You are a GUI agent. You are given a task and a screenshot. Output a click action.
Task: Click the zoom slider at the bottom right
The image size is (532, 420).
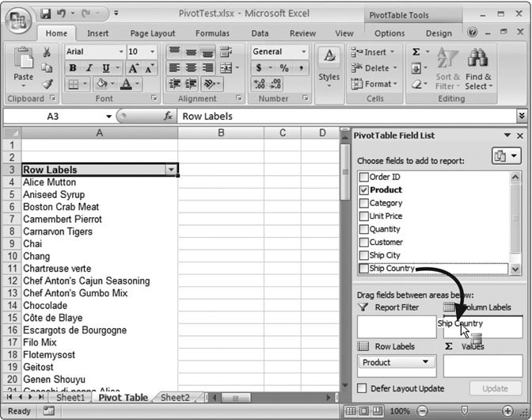click(x=462, y=411)
